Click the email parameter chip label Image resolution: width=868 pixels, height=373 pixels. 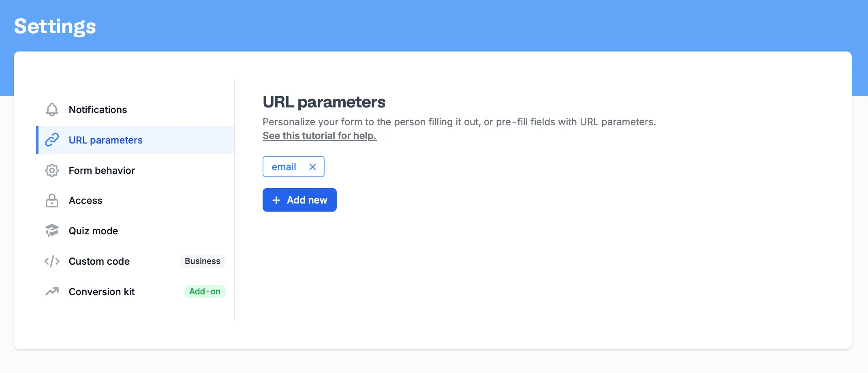point(284,167)
